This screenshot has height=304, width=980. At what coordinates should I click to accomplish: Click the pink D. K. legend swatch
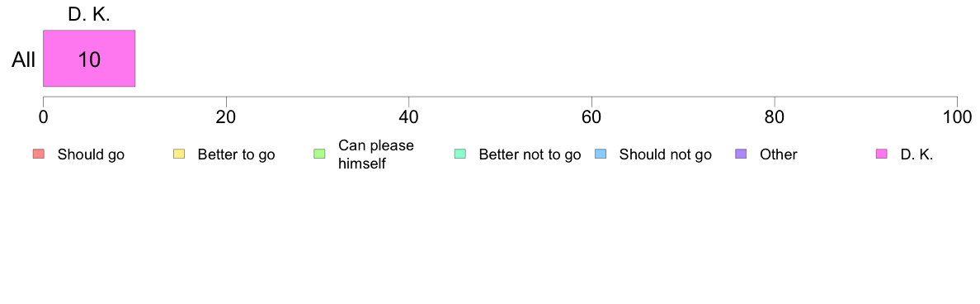point(881,154)
